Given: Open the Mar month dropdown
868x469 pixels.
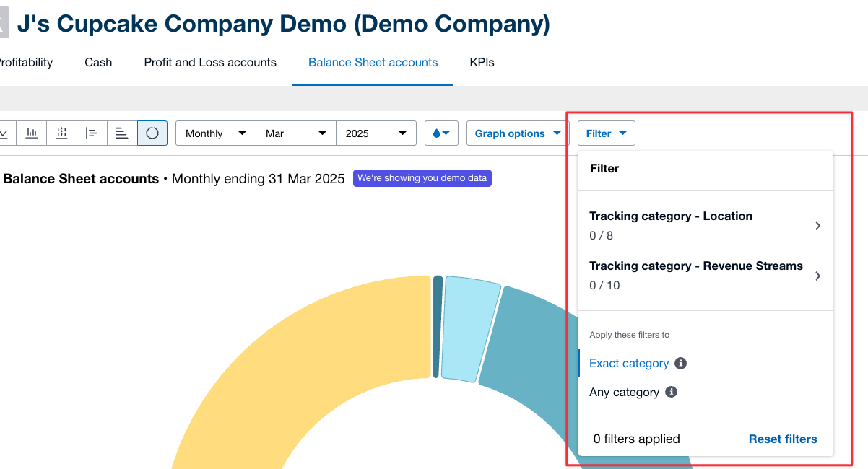Looking at the screenshot, I should pyautogui.click(x=295, y=133).
